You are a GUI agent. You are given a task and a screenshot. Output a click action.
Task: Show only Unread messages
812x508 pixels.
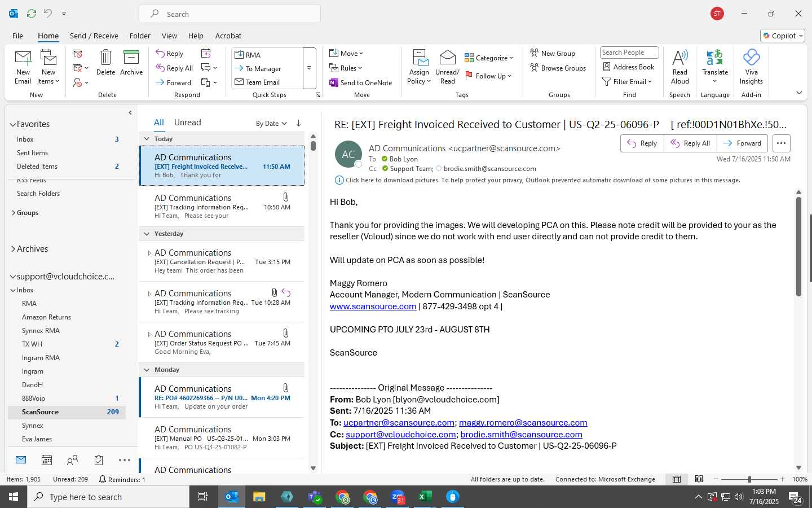click(188, 122)
